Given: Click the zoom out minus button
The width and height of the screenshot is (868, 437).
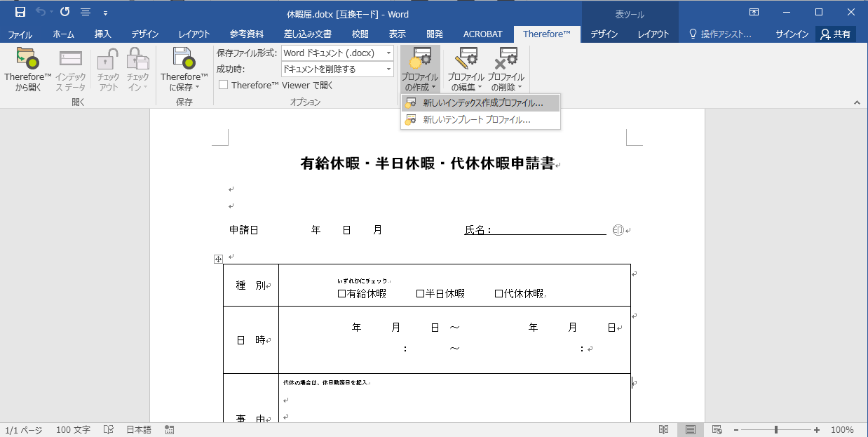Looking at the screenshot, I should click(735, 430).
